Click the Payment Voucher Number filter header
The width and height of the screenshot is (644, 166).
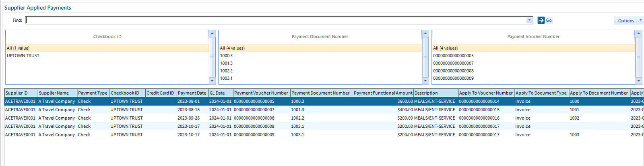[x=533, y=37]
